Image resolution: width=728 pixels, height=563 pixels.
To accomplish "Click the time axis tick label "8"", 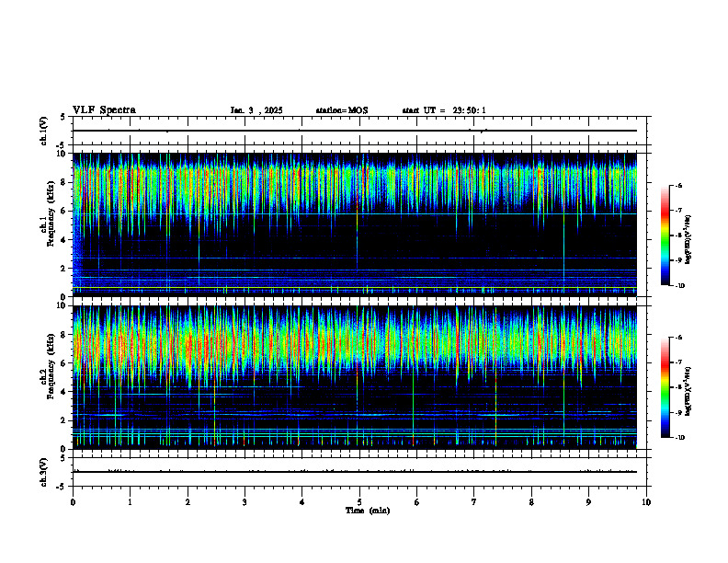I will 531,502.
